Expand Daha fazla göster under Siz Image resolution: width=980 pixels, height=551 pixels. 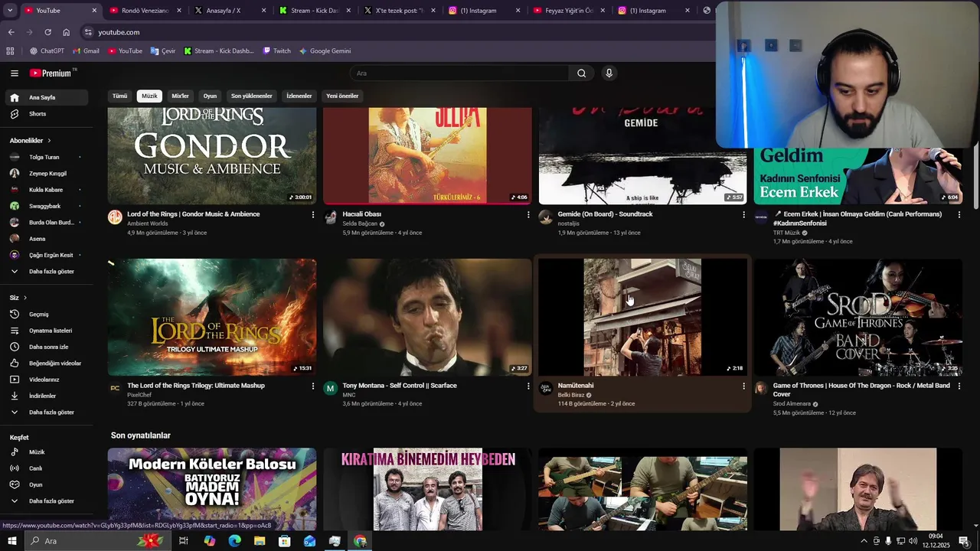(46, 412)
